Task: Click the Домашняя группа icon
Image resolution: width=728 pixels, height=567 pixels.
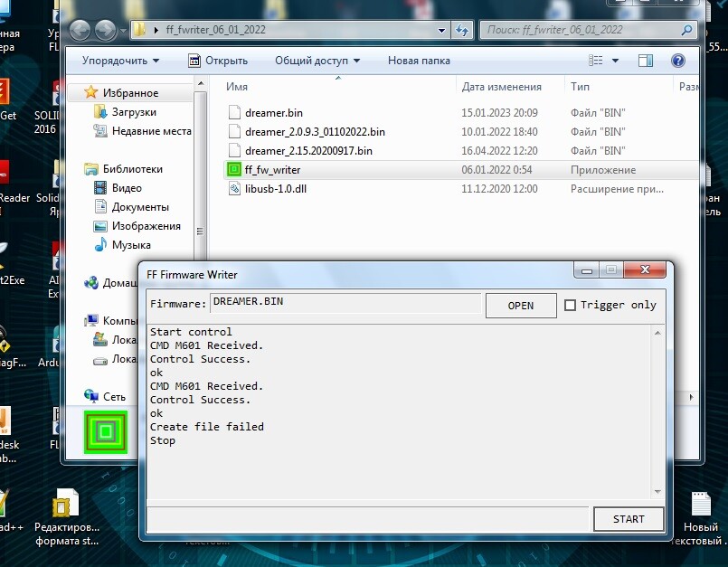Action: 91,282
